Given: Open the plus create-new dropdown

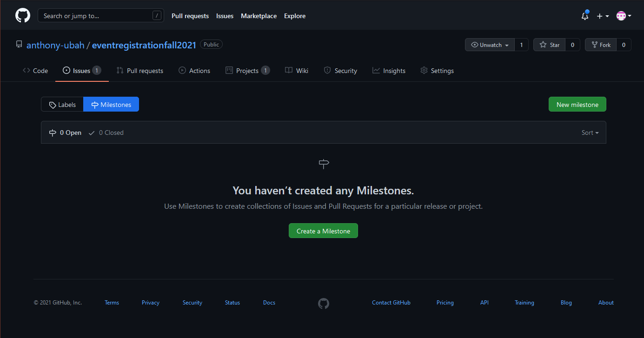Looking at the screenshot, I should point(603,16).
